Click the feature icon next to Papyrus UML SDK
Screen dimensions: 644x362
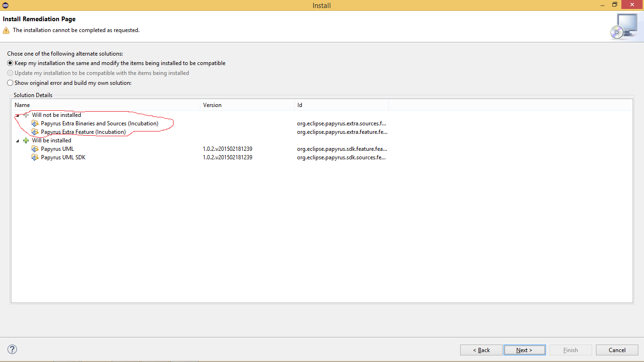35,157
